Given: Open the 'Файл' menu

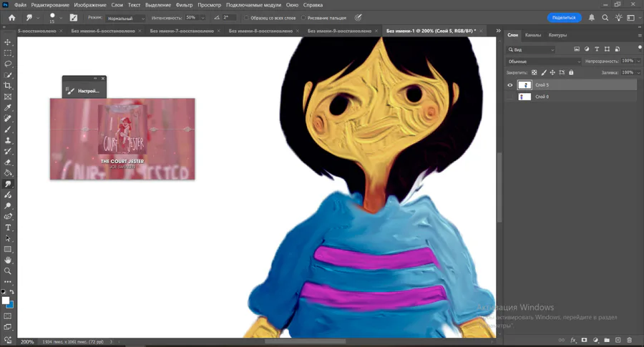Looking at the screenshot, I should tap(20, 5).
